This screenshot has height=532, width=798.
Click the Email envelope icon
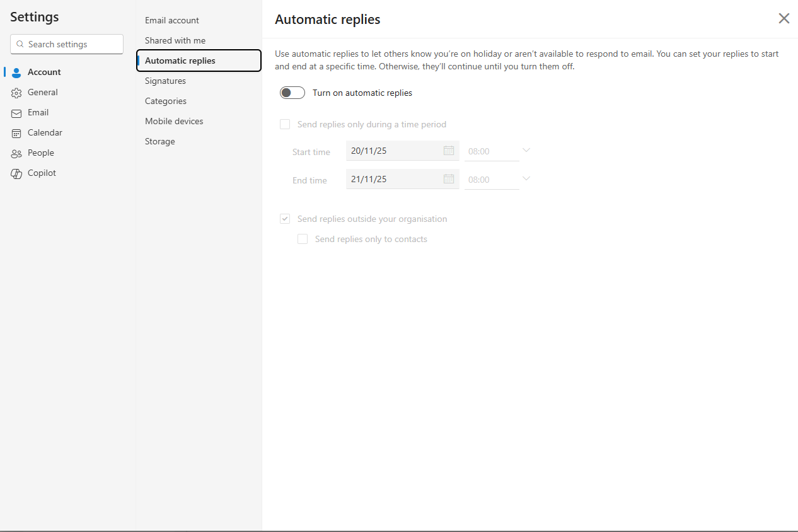pyautogui.click(x=16, y=113)
